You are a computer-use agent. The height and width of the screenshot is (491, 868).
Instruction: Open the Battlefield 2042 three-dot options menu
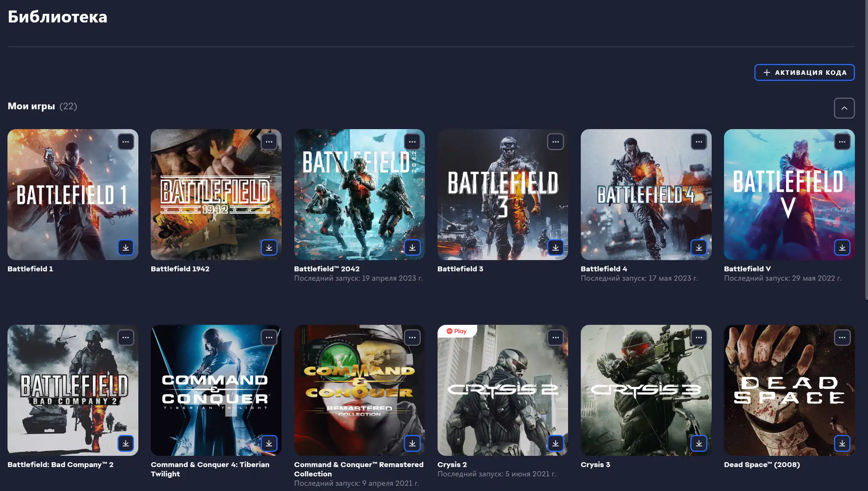coord(412,142)
